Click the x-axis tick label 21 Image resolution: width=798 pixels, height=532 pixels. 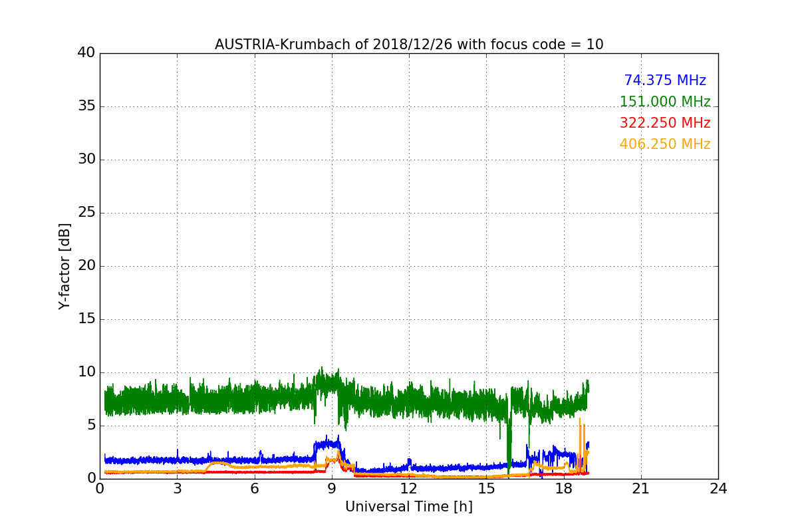[641, 489]
